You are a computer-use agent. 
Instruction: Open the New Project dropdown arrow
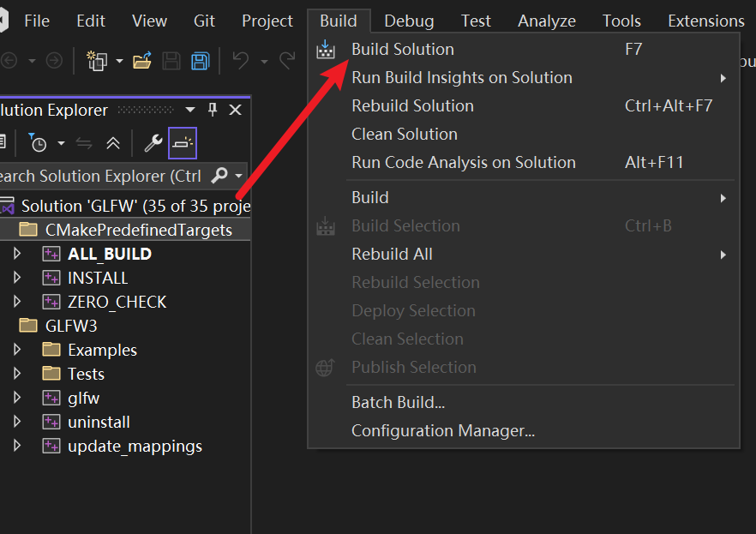click(120, 61)
